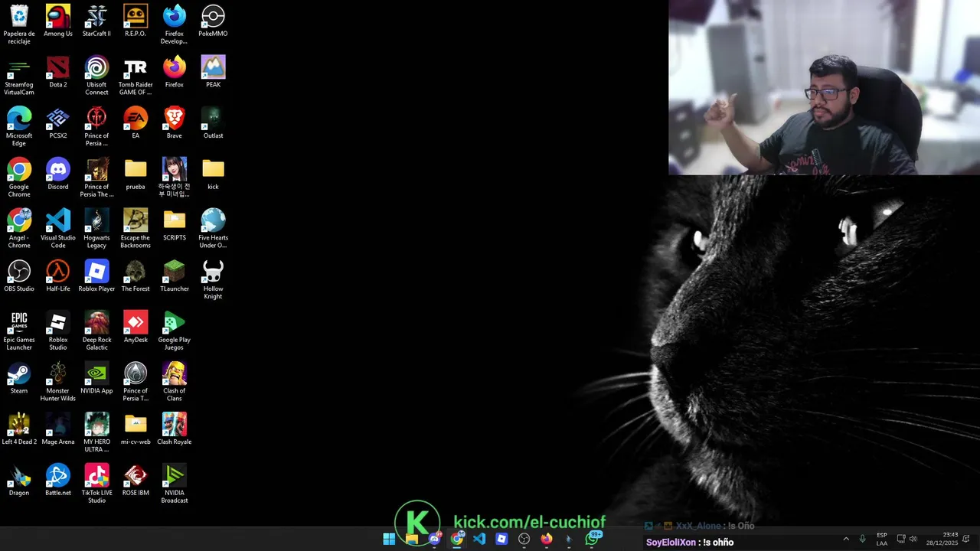Screen dimensions: 980x551
Task: Select the Firefox Developer Edition desktop icon
Action: click(175, 24)
